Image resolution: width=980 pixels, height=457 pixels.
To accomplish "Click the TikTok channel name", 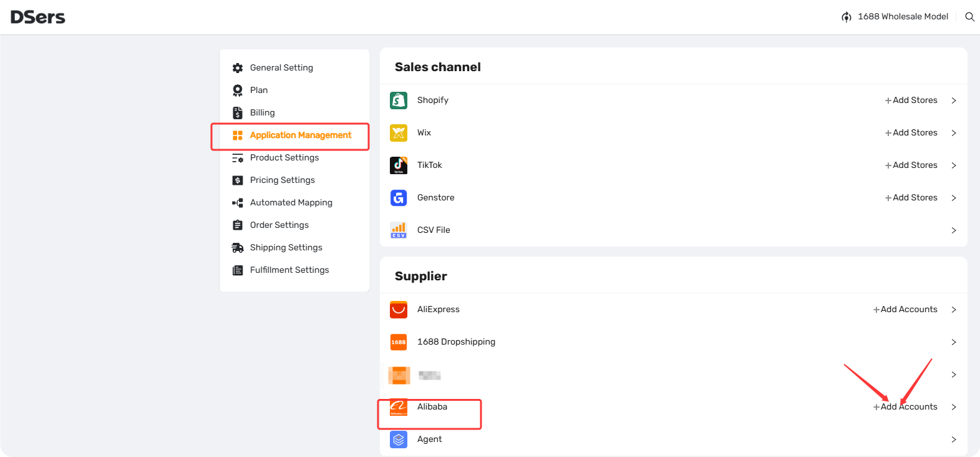I will [430, 165].
